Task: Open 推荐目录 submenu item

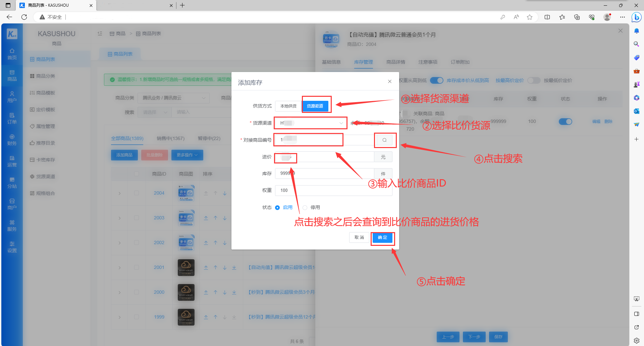Action: click(57, 143)
